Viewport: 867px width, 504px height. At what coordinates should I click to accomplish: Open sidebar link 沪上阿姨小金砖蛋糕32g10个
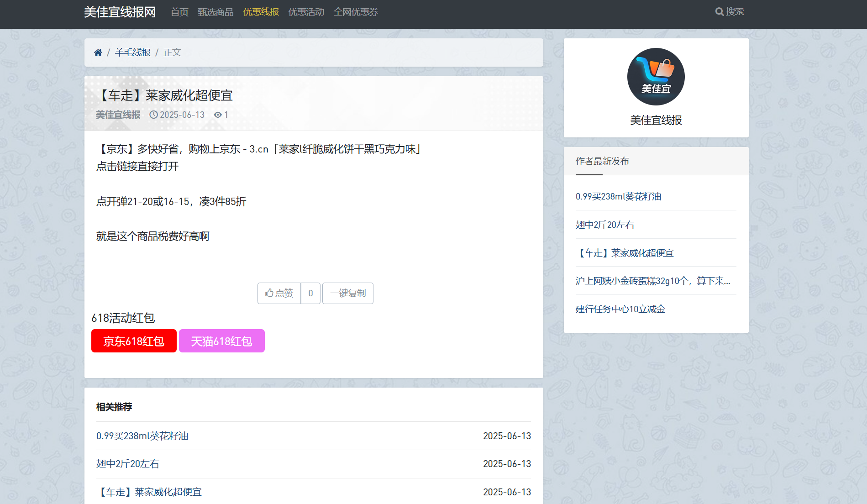(653, 281)
